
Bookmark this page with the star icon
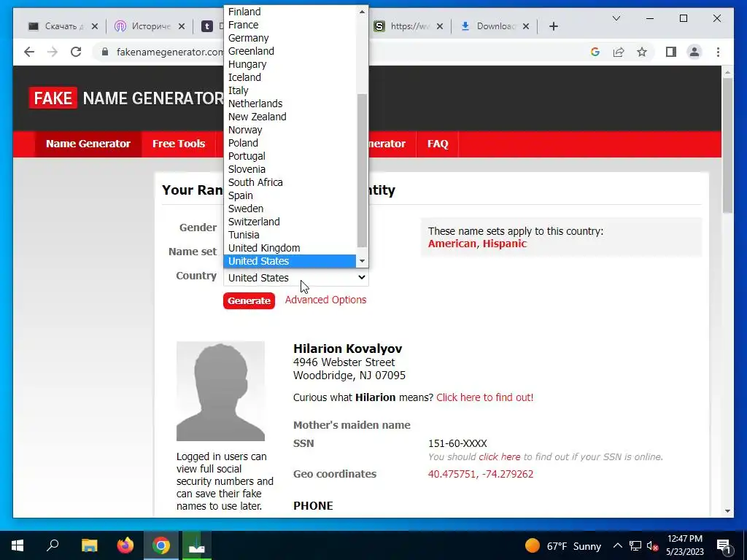[x=642, y=52]
